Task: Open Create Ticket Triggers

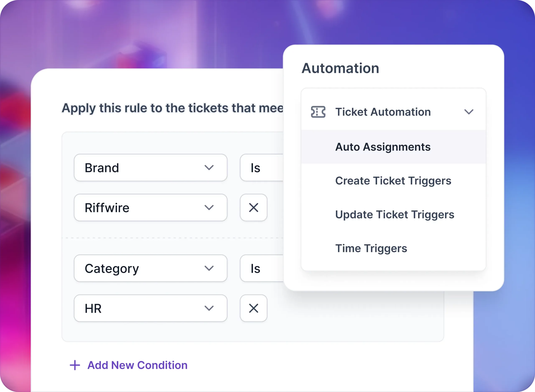Action: pos(393,181)
